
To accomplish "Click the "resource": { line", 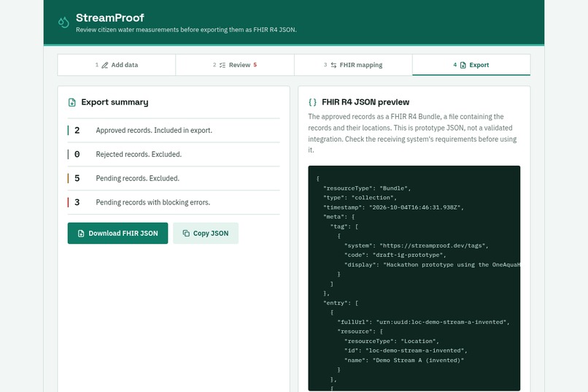I will 360,331.
